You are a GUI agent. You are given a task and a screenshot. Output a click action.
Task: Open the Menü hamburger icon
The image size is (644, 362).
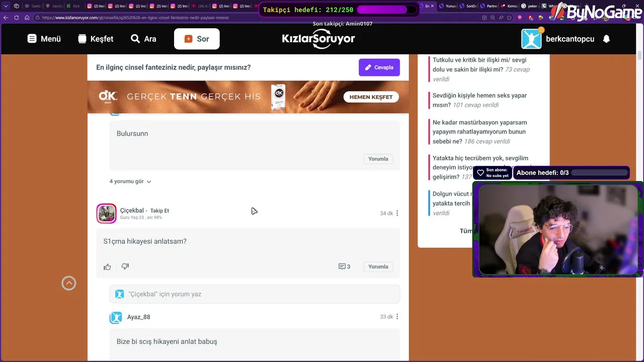32,39
